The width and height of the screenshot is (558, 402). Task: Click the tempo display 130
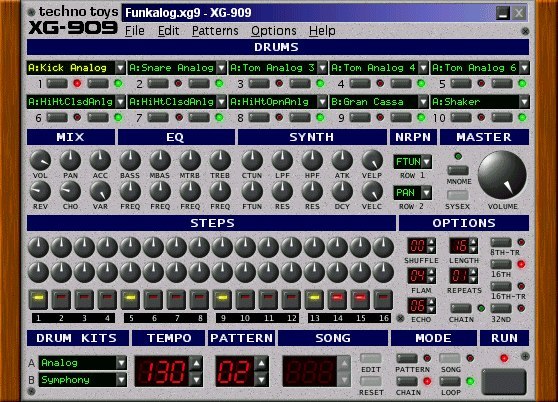click(x=163, y=371)
